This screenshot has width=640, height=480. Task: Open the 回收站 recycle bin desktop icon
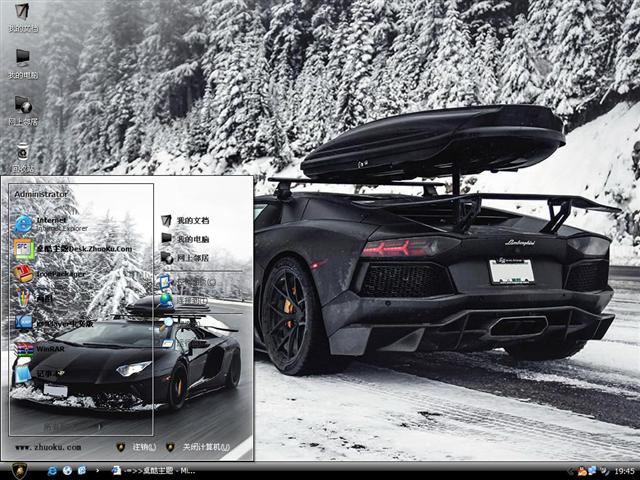click(23, 157)
